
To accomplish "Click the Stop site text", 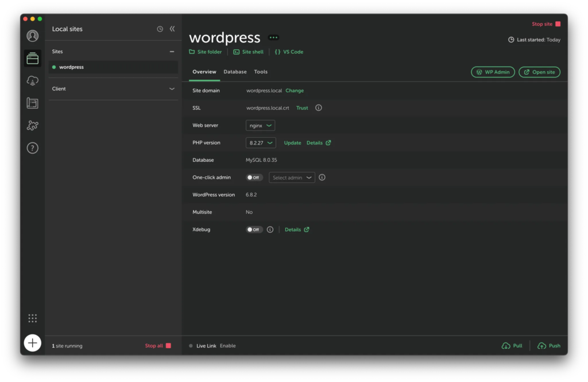I will [x=542, y=24].
